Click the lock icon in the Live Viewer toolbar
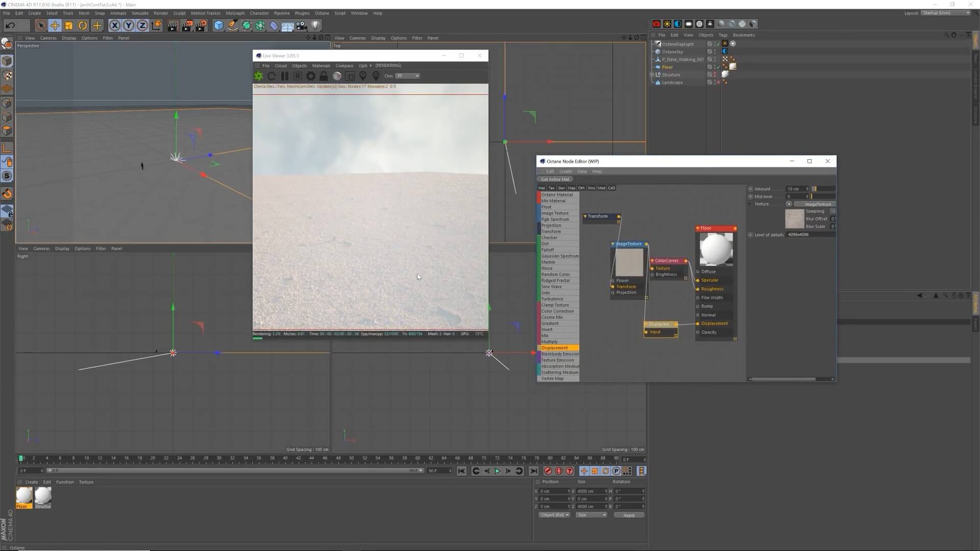This screenshot has height=551, width=980. coord(324,76)
